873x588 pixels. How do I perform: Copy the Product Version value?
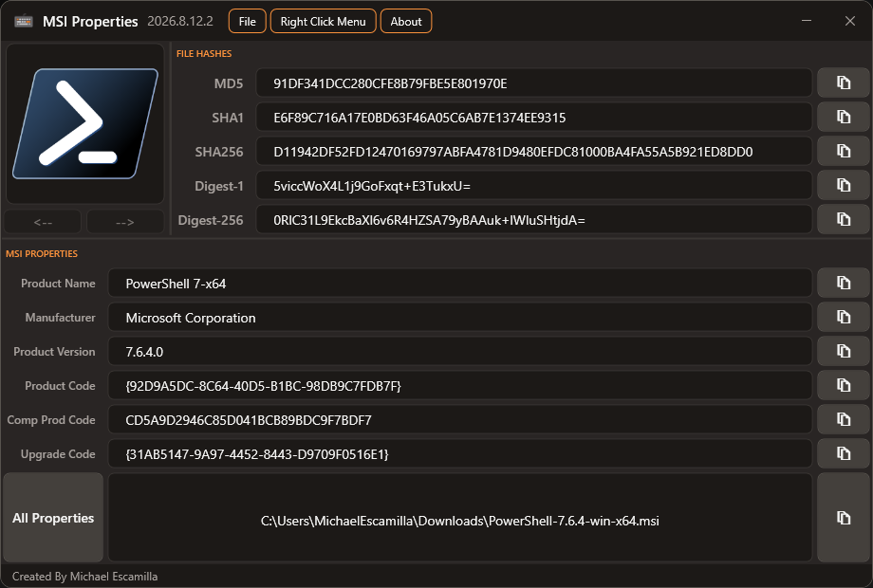(843, 352)
